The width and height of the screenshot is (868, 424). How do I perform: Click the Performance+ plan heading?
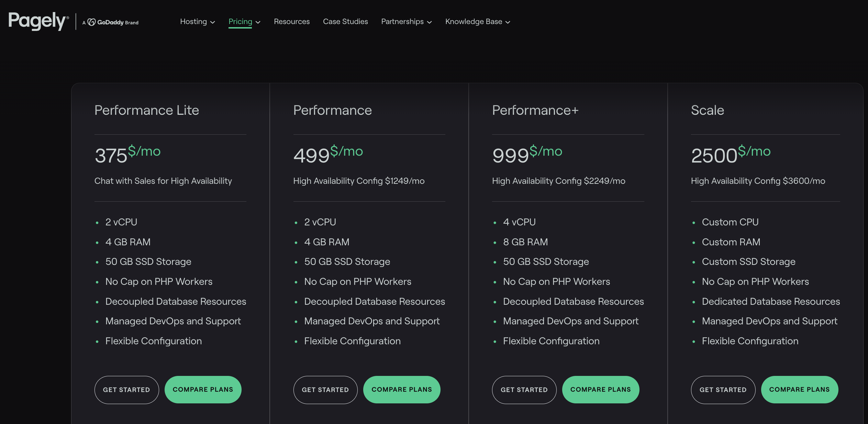(x=535, y=110)
